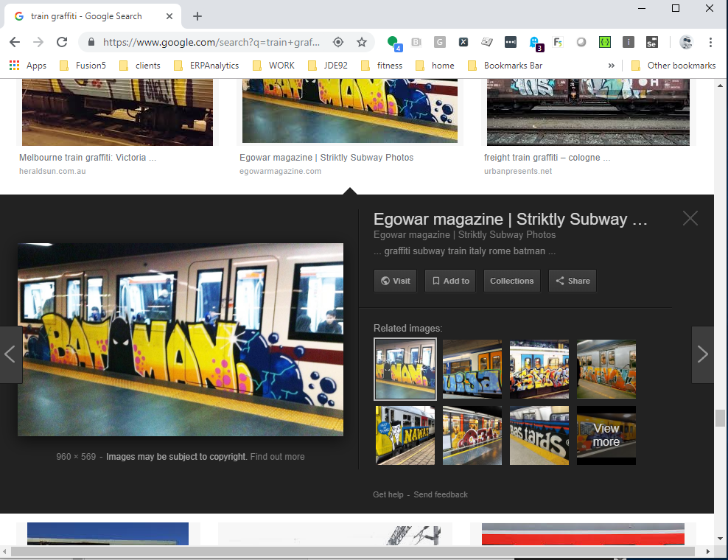Click the Get help link
Viewport: 728px width, 560px height.
pyautogui.click(x=388, y=494)
